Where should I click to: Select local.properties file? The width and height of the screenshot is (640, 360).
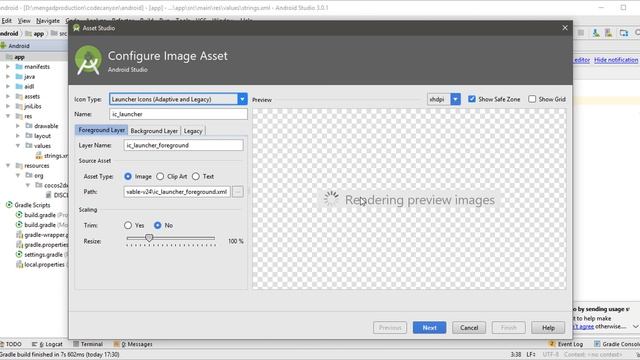click(44, 264)
